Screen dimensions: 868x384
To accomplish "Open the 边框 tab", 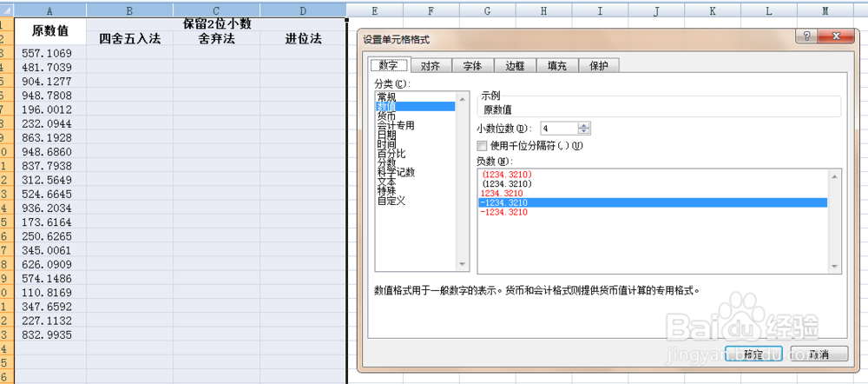I will click(x=514, y=65).
